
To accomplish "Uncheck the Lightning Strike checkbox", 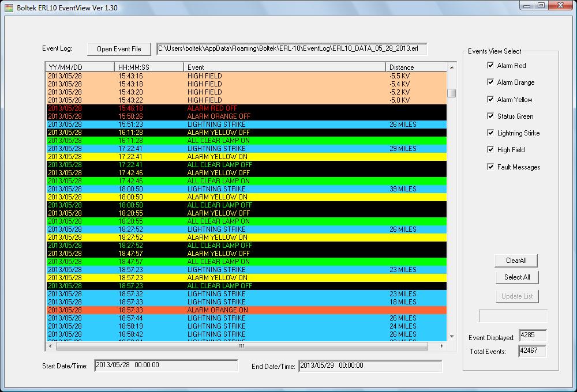I will (490, 133).
